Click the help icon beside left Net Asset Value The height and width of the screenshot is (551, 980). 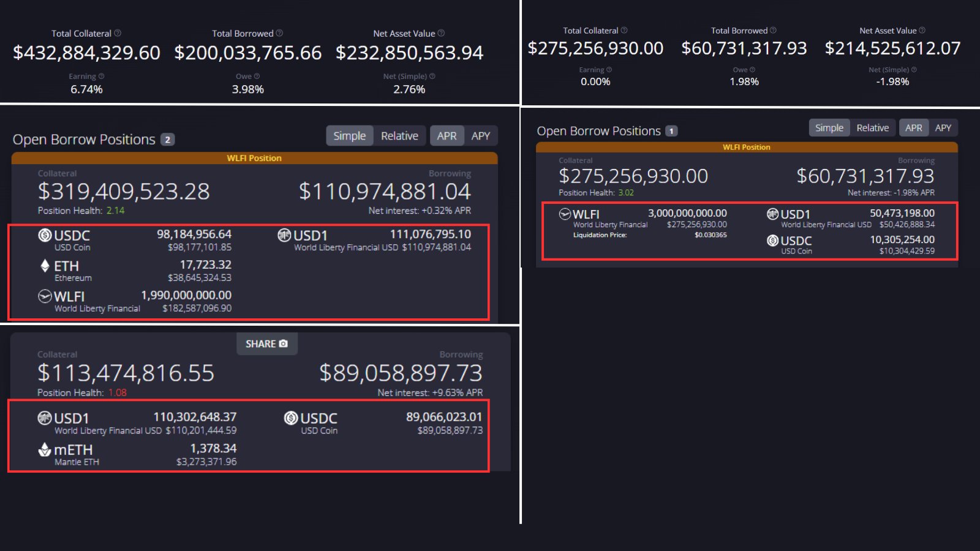tap(441, 33)
